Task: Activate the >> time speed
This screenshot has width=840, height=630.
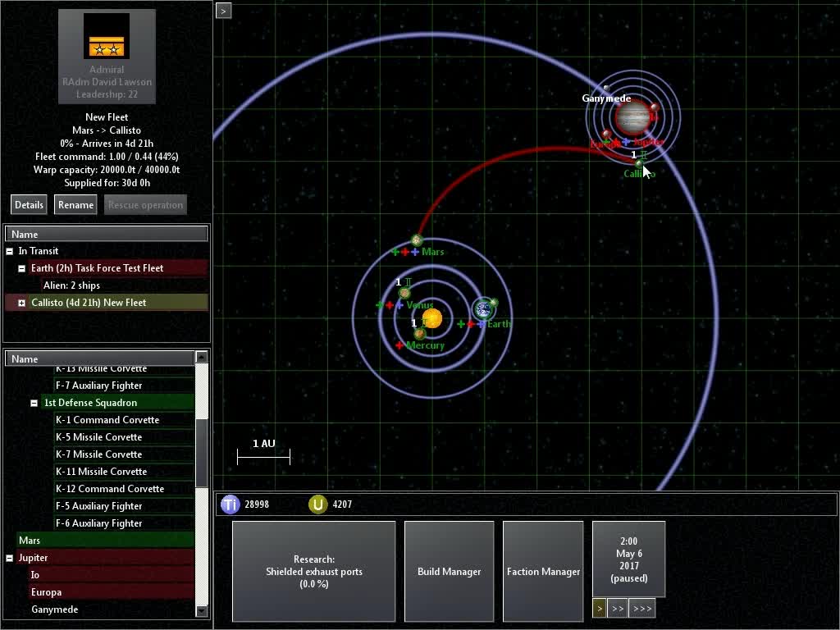Action: pos(618,608)
